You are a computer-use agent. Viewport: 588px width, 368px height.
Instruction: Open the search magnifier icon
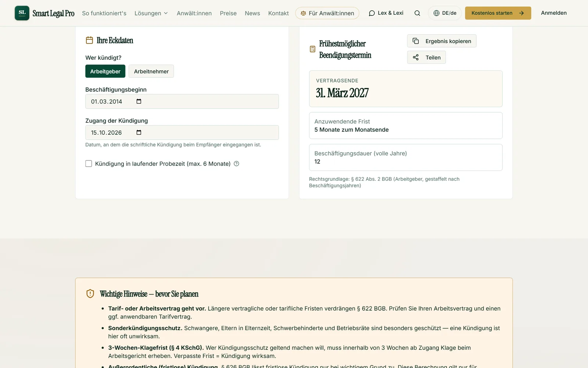(417, 13)
